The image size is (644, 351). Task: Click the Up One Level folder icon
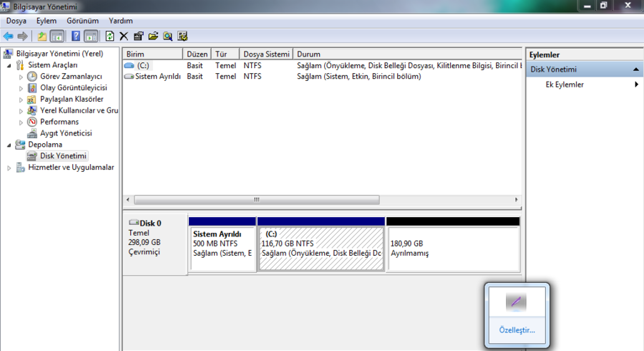pos(42,36)
